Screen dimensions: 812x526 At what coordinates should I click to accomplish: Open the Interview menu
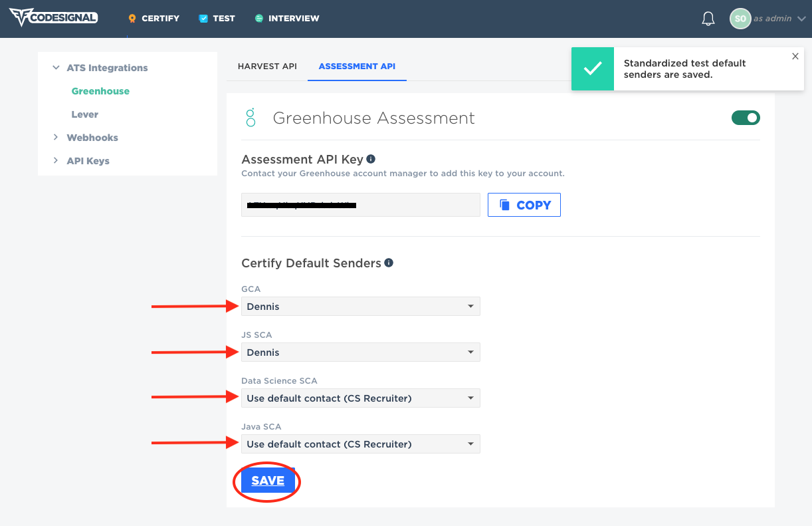287,19
